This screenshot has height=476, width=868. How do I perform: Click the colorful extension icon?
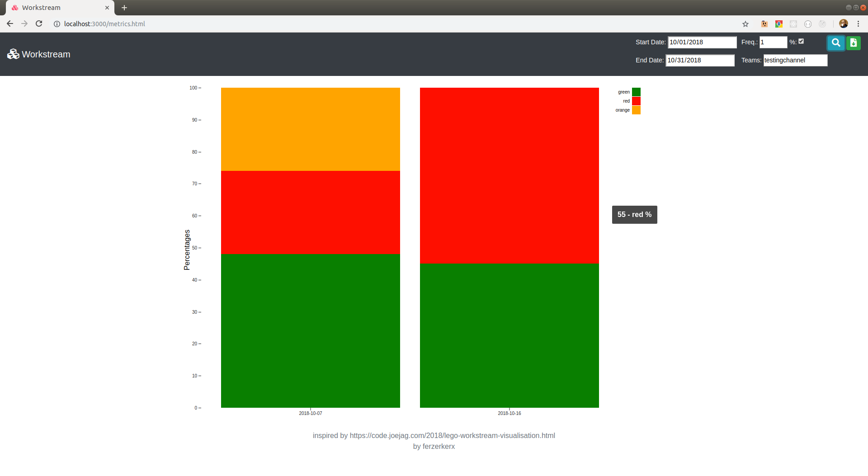point(779,24)
